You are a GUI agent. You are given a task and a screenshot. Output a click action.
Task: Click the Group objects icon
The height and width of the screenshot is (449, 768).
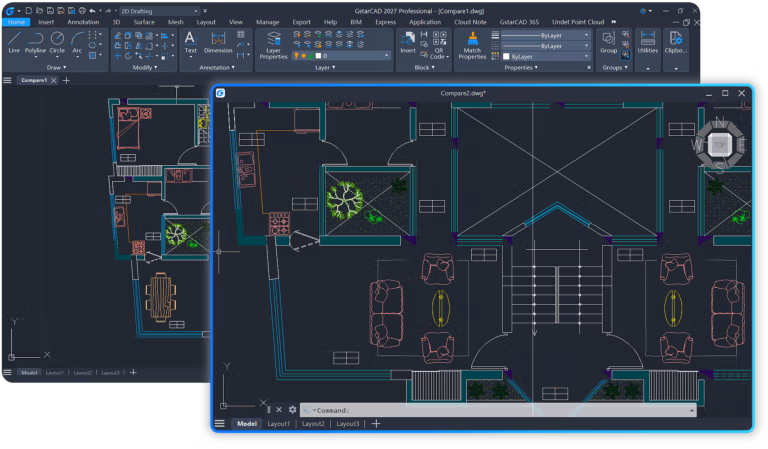[x=608, y=42]
